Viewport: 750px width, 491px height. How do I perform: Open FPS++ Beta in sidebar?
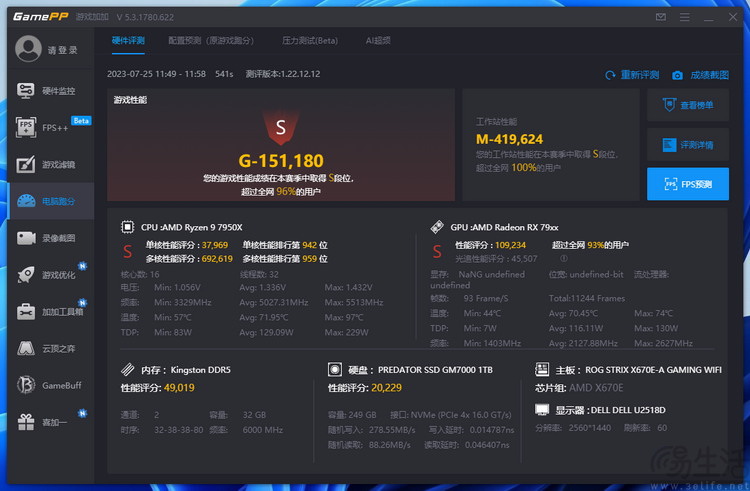click(x=50, y=128)
